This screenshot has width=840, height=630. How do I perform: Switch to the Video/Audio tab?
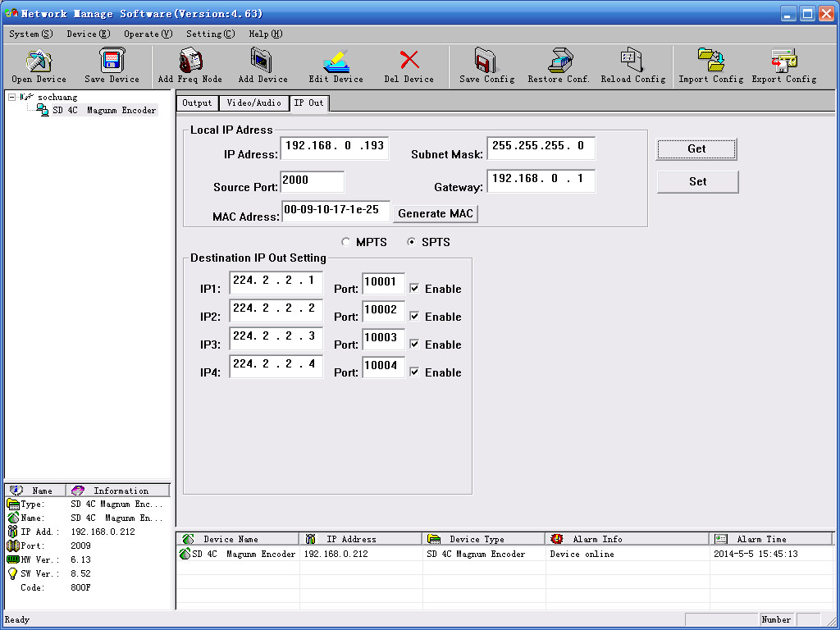point(254,103)
